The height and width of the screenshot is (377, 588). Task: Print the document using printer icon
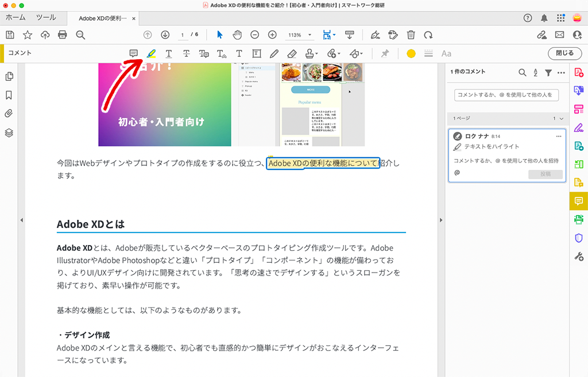[x=62, y=35]
